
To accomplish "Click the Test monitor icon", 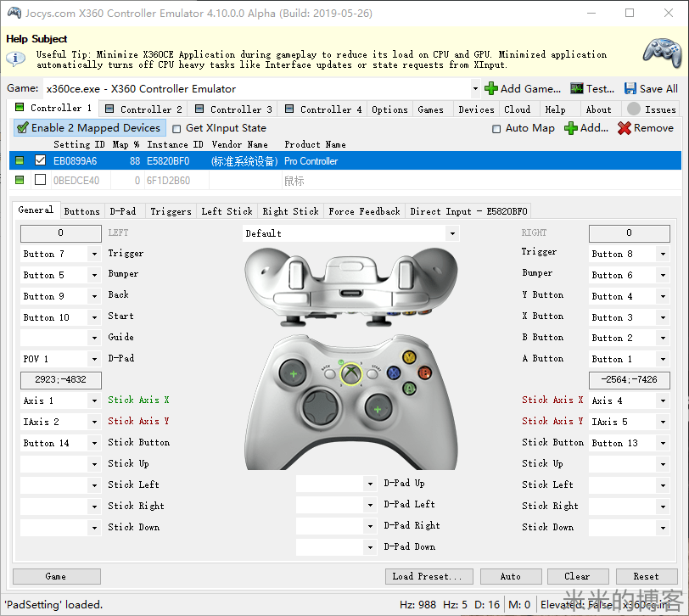I will [577, 88].
